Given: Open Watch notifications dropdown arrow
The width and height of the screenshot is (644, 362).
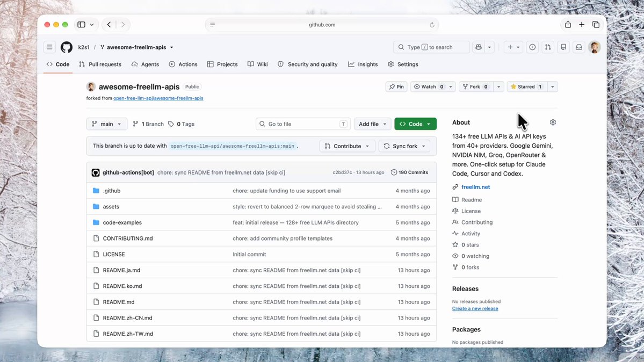Looking at the screenshot, I should [451, 86].
